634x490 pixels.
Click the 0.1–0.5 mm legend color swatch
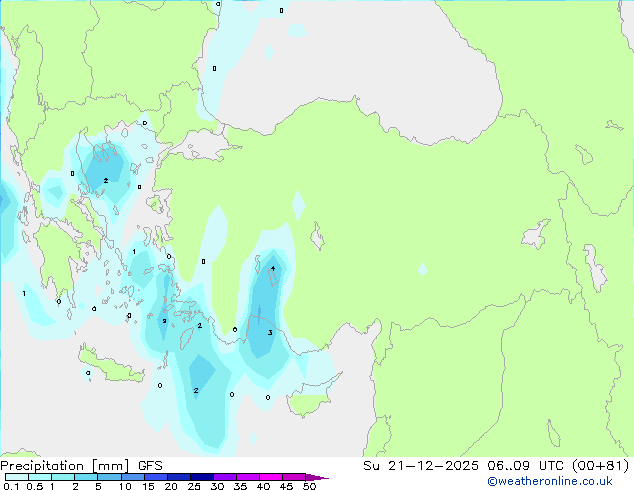(x=17, y=477)
